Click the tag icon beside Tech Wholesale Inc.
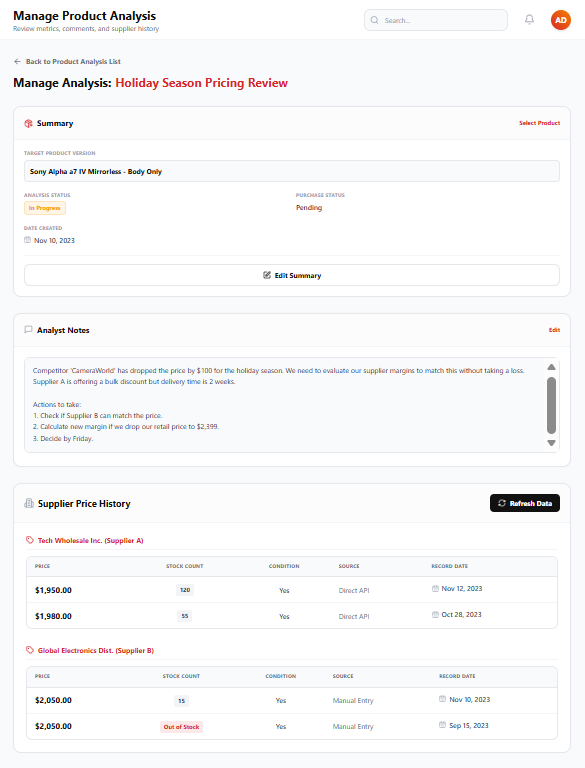This screenshot has width=585, height=768. (x=30, y=540)
